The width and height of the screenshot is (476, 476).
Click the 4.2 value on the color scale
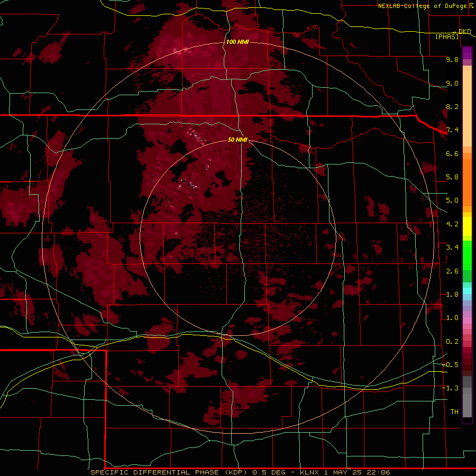coord(452,224)
